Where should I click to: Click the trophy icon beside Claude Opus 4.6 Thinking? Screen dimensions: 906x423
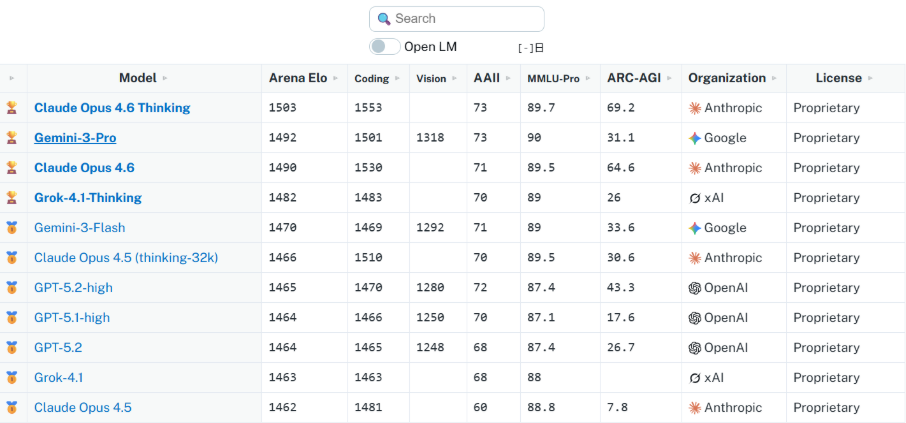coord(12,108)
